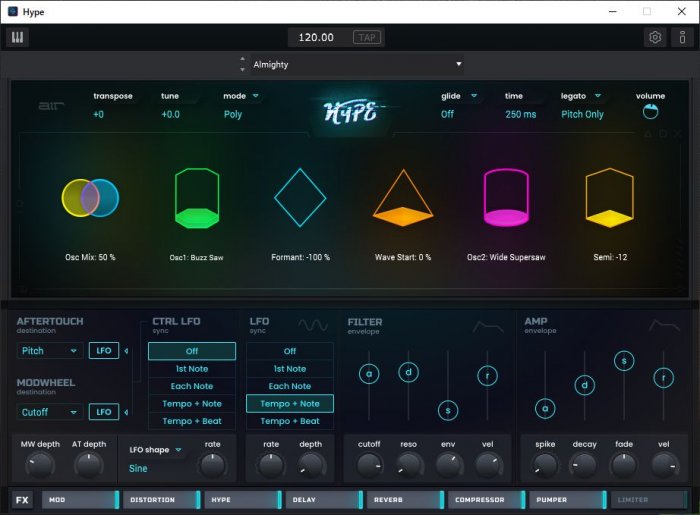Viewport: 700px width, 515px height.
Task: Select the REVERB effect tab
Action: click(404, 499)
